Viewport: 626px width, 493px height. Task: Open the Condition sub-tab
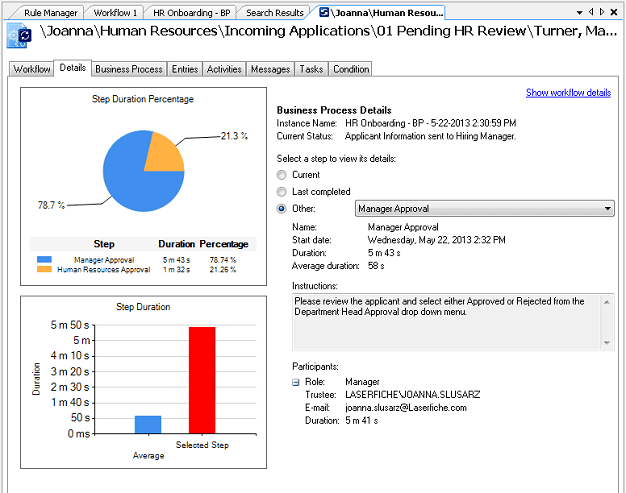coord(351,69)
